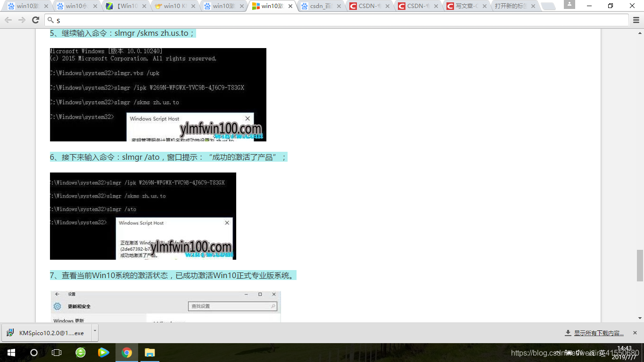Close the csdn_百度 tab
Screen dimensions: 644x362
coord(339,7)
